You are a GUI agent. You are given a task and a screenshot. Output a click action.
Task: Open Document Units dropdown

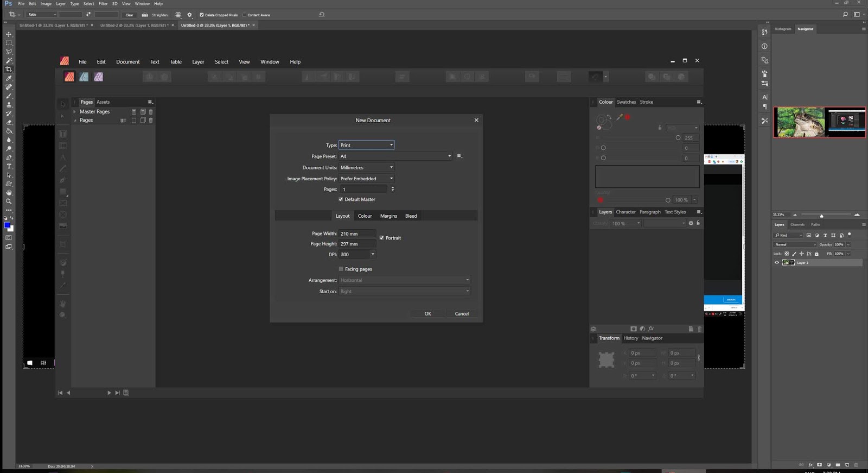tap(367, 167)
